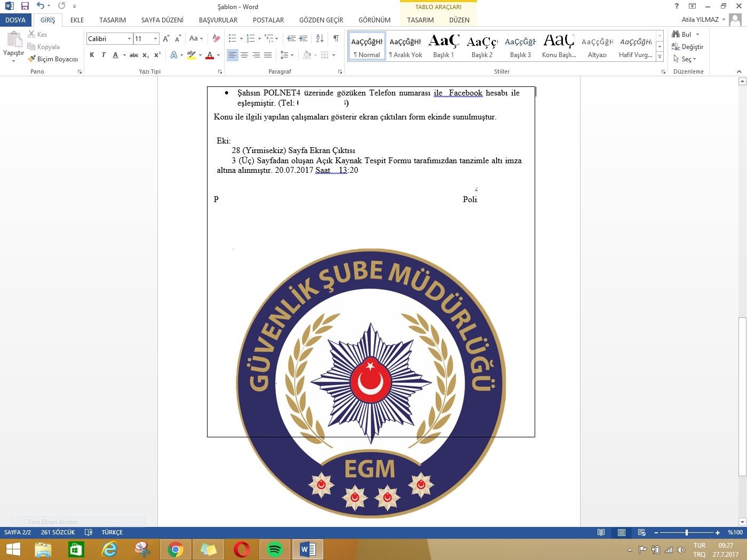Viewport: 747px width, 560px height.
Task: Toggle Print Layout view in status bar
Action: click(x=622, y=532)
